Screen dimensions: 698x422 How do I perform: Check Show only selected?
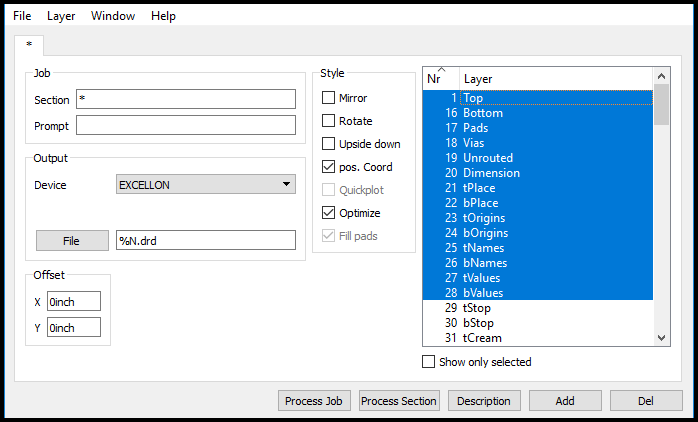tap(430, 362)
